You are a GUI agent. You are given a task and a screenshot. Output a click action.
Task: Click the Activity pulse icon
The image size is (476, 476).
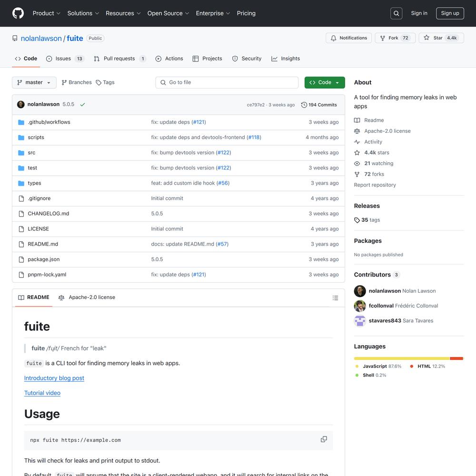357,142
